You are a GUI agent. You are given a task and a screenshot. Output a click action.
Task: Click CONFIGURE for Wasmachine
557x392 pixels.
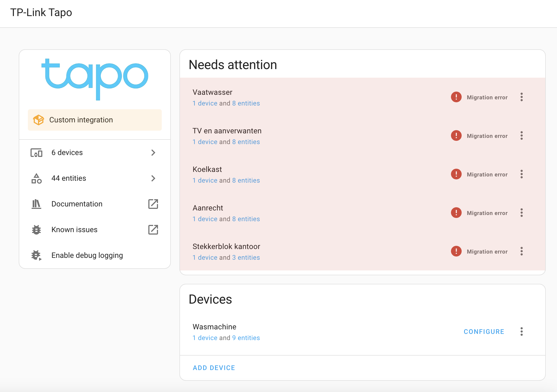pos(484,332)
